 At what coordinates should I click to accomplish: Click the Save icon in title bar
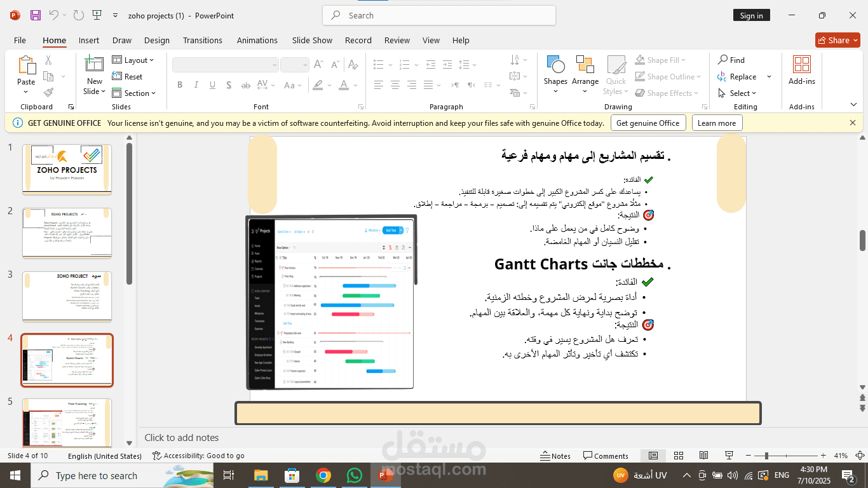click(x=36, y=15)
